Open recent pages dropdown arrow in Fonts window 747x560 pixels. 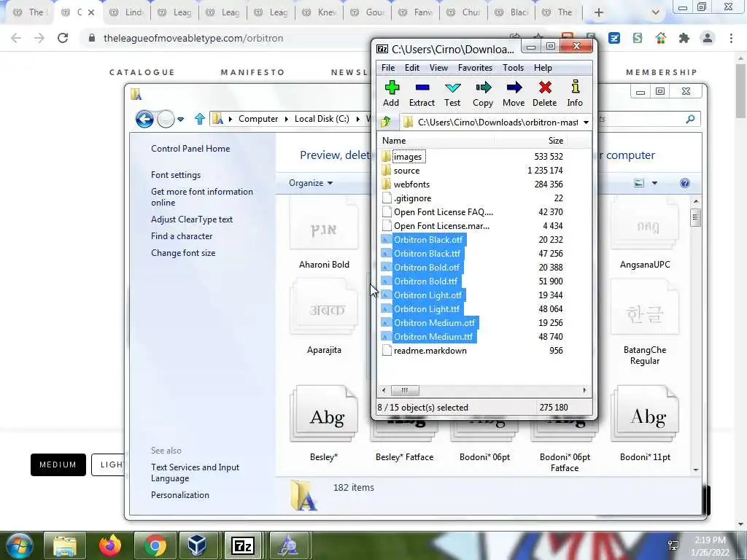[181, 120]
